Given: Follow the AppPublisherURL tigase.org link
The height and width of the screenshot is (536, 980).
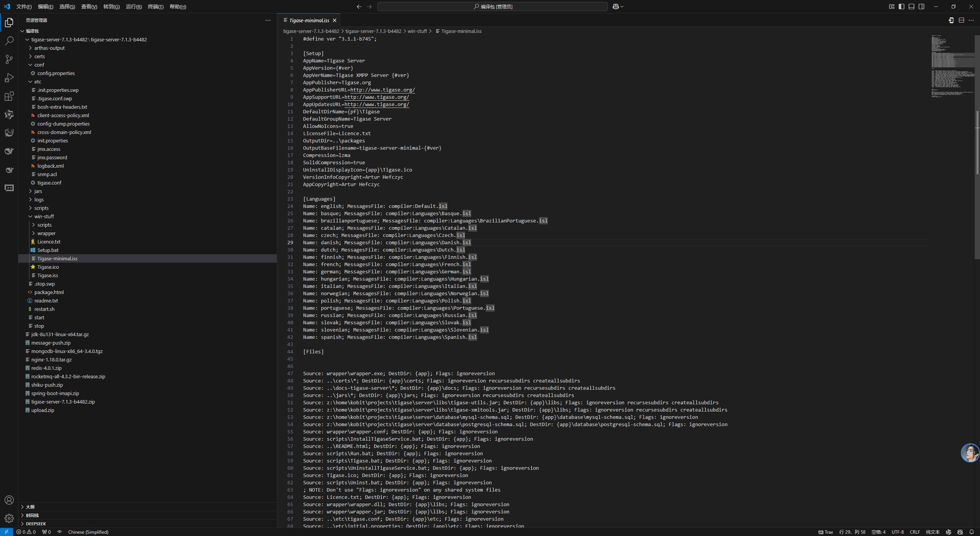Looking at the screenshot, I should pyautogui.click(x=382, y=90).
